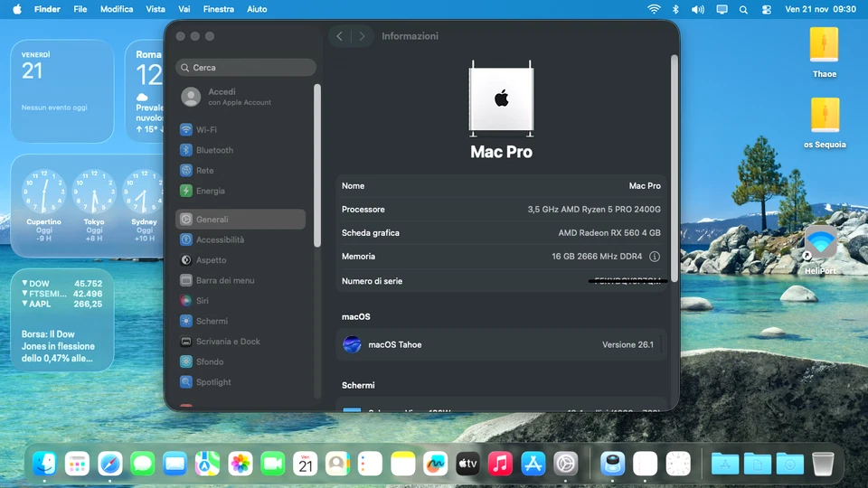
Task: Open the Apple menu
Action: pos(17,9)
